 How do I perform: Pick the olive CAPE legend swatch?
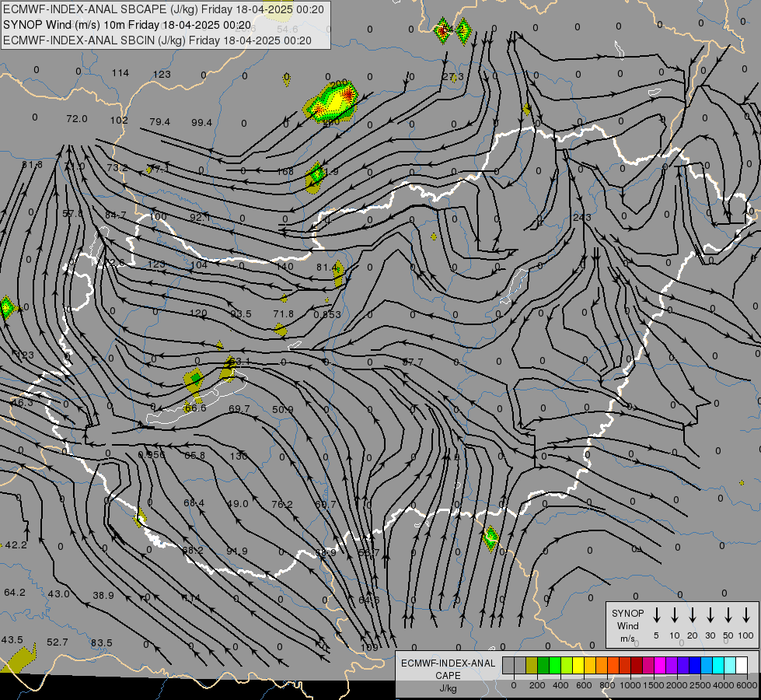click(x=532, y=665)
